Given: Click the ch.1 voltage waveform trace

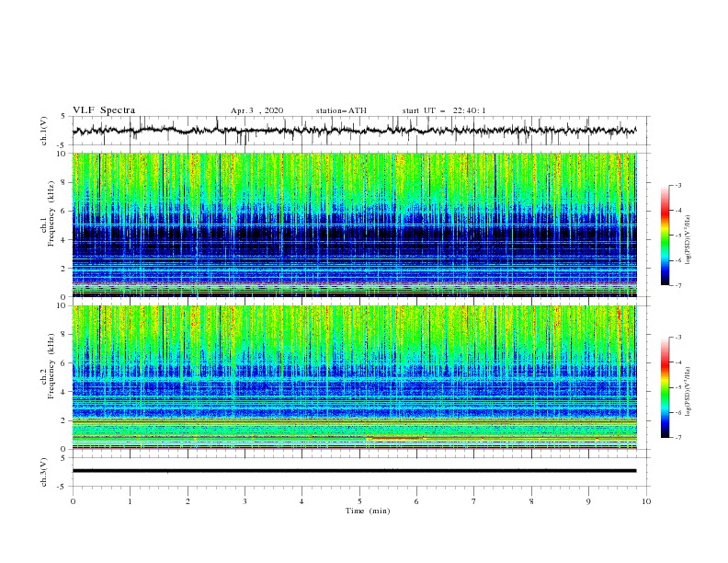Looking at the screenshot, I should (x=354, y=131).
